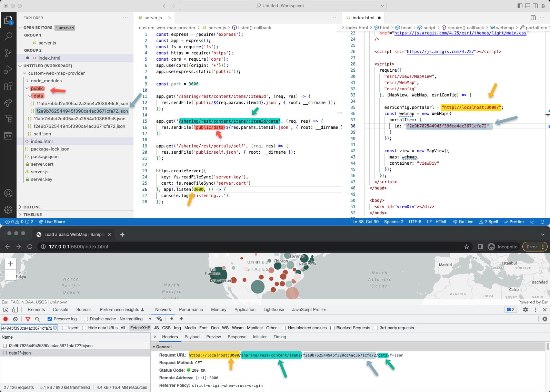
Task: Open the DevTools Sources tab
Action: (x=84, y=310)
